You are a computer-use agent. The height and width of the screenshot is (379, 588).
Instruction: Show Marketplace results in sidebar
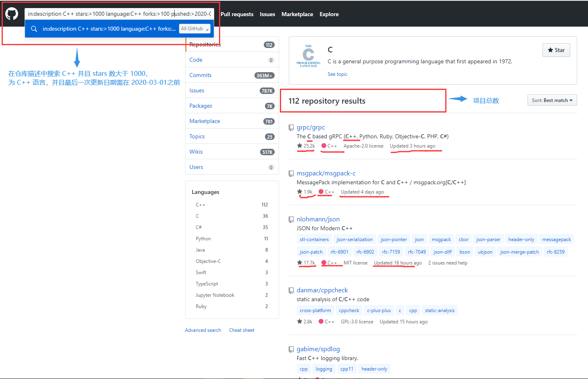232,121
